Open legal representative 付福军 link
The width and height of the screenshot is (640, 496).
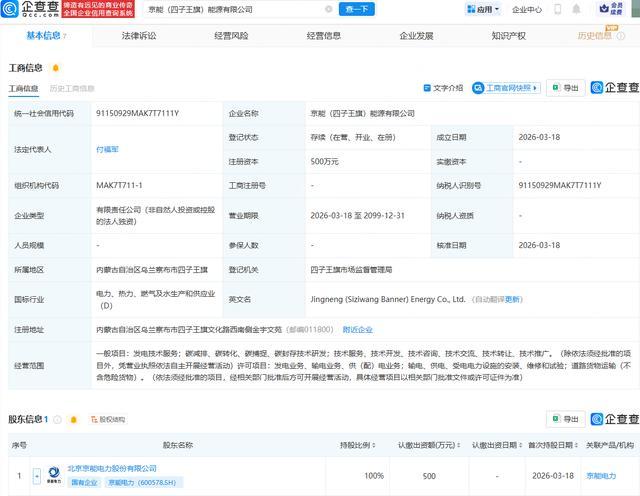tap(107, 149)
